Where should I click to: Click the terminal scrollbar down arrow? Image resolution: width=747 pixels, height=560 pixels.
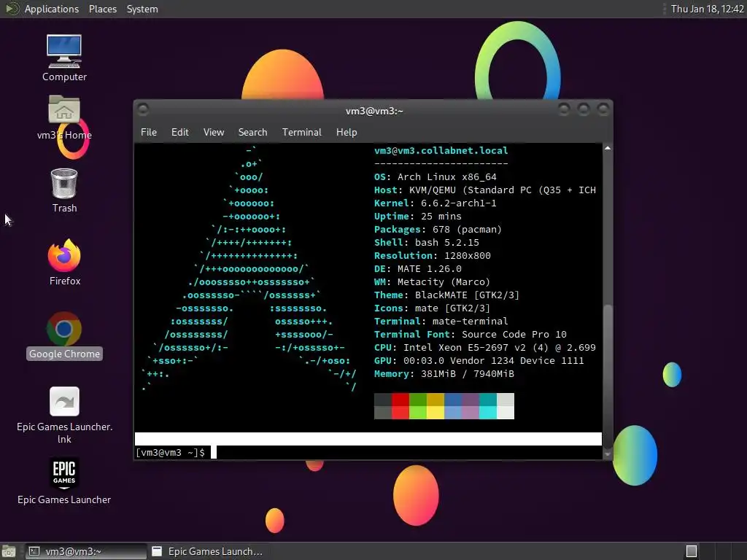point(608,454)
